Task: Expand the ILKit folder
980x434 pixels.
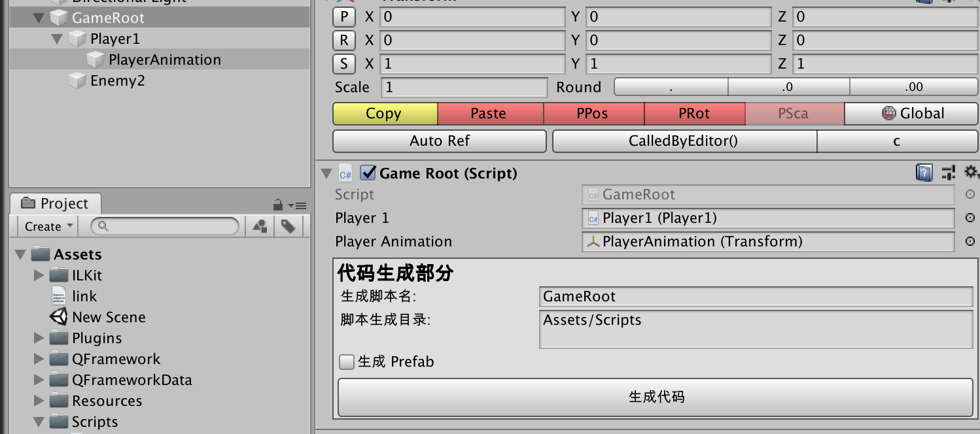Action: point(39,275)
